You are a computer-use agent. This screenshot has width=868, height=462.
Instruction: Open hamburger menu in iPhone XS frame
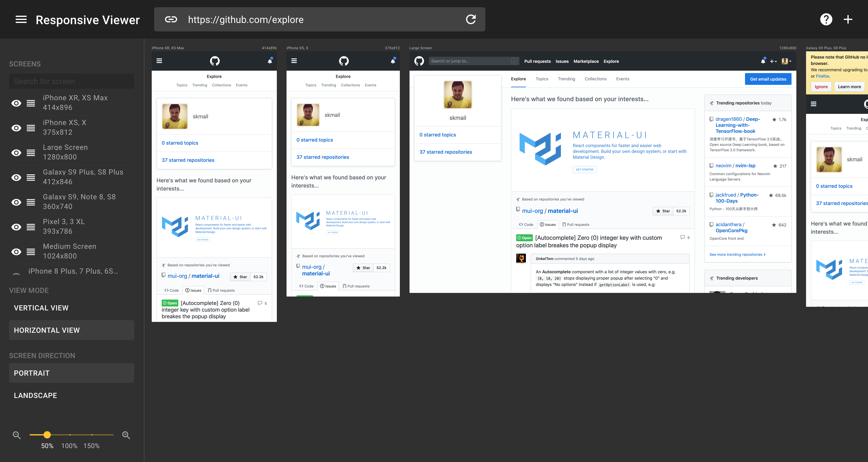[x=294, y=61]
